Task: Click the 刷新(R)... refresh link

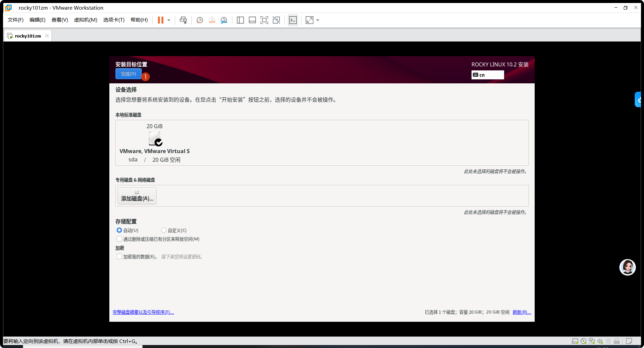Action: point(522,312)
